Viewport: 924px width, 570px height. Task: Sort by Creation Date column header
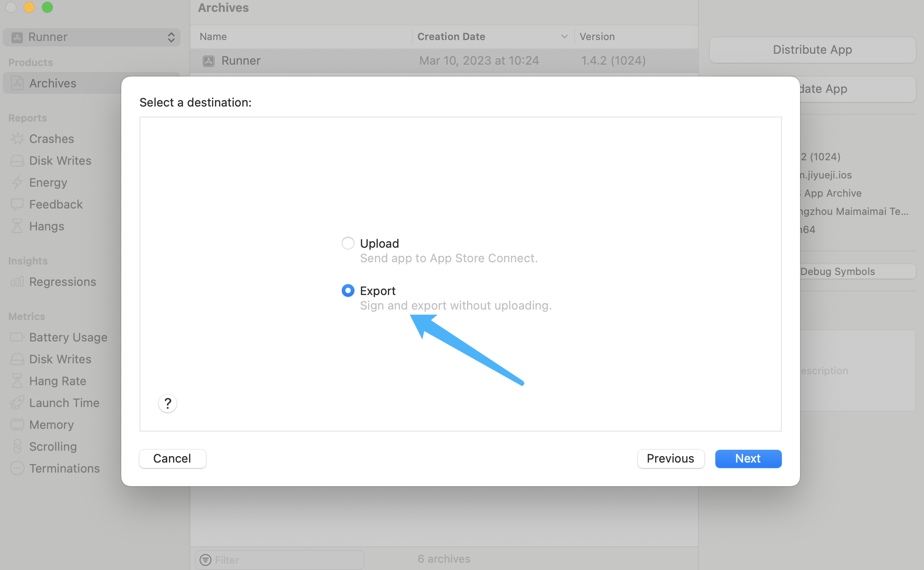[x=493, y=36]
